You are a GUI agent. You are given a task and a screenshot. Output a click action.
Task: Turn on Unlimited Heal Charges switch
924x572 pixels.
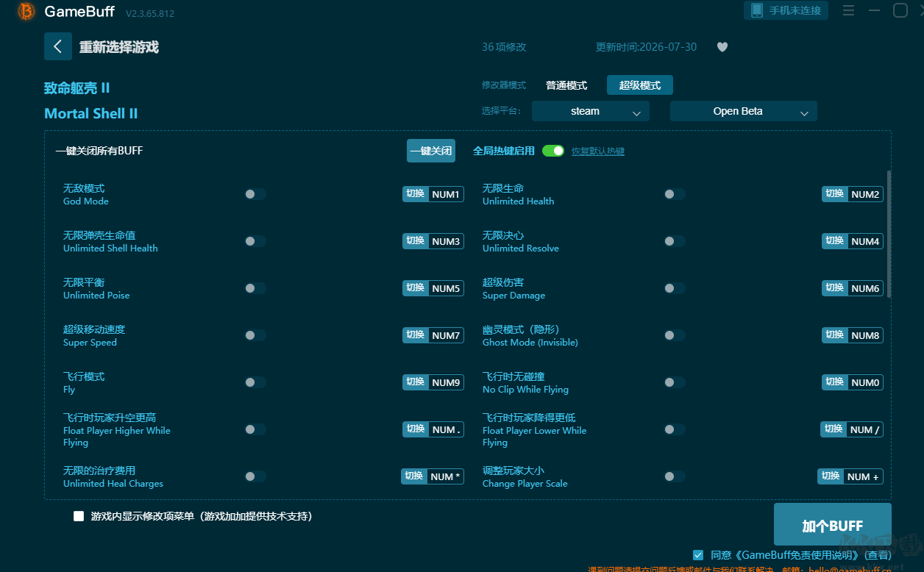(255, 476)
